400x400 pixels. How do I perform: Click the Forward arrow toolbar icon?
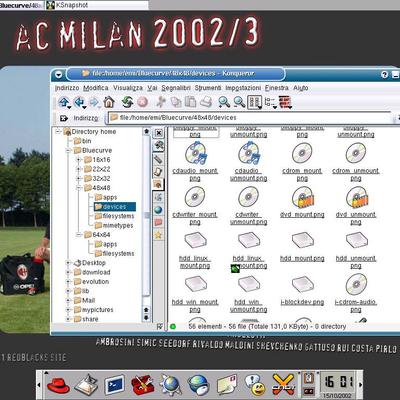coord(95,102)
